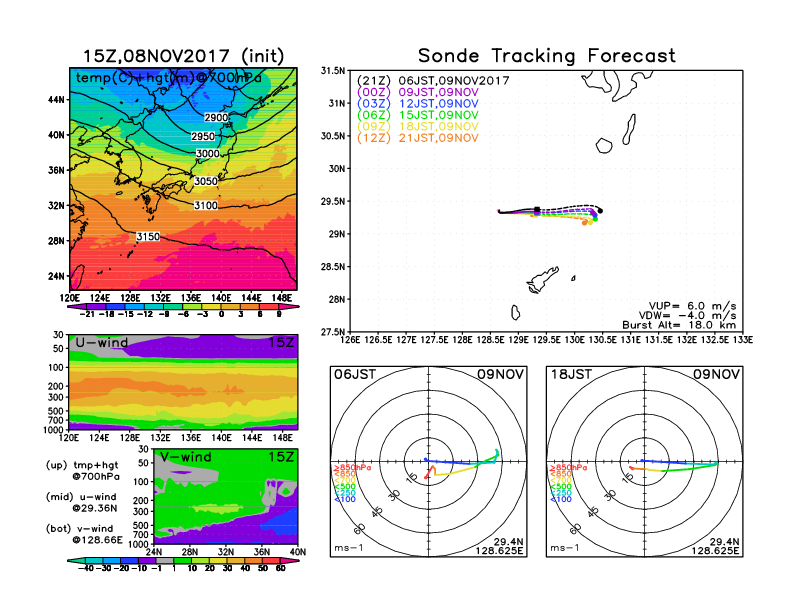Click the "15Z" label in the V-wind panel
Viewport: 792px width, 612px height.
[281, 457]
